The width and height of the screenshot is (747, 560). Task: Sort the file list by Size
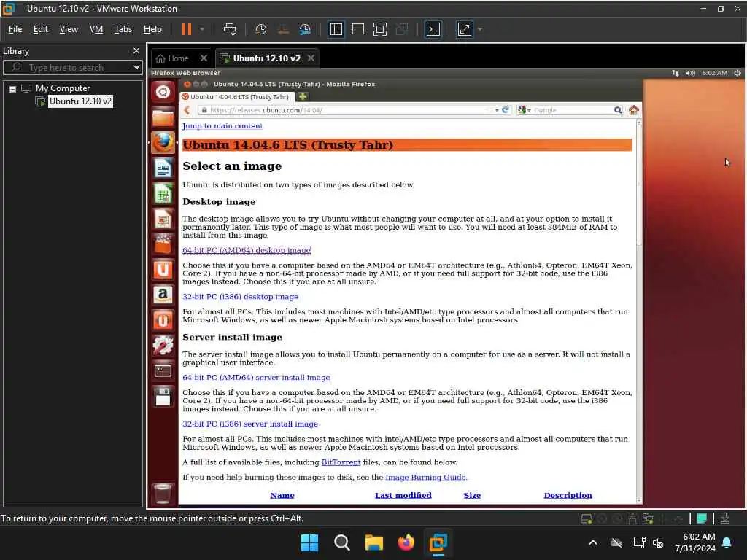pos(472,495)
